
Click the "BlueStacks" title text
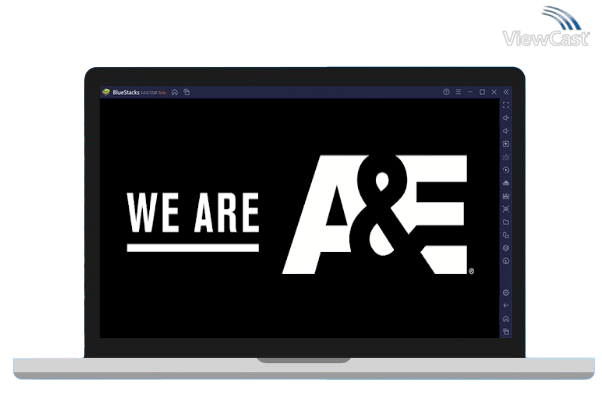[126, 93]
